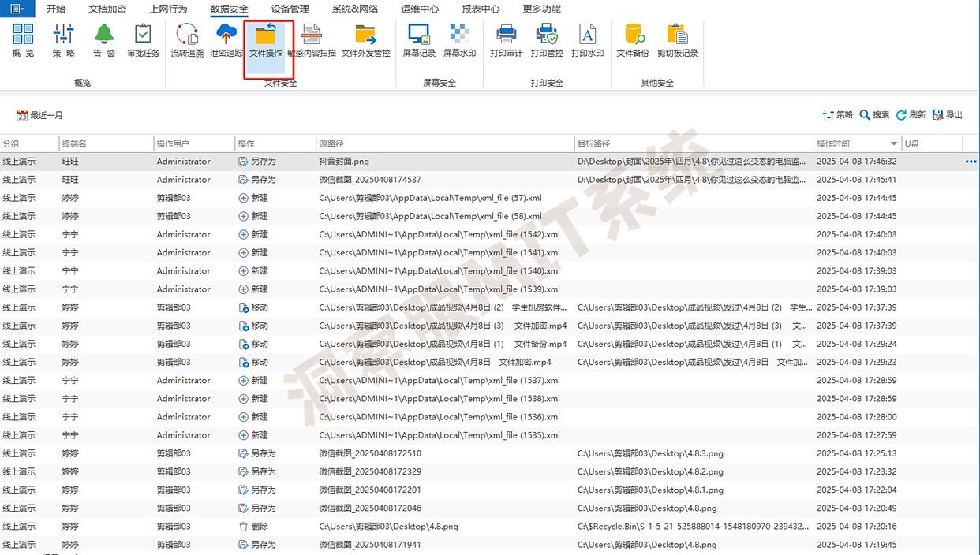Select the row with 抖音封面.png
Viewport: 980px width, 555px height.
point(490,162)
